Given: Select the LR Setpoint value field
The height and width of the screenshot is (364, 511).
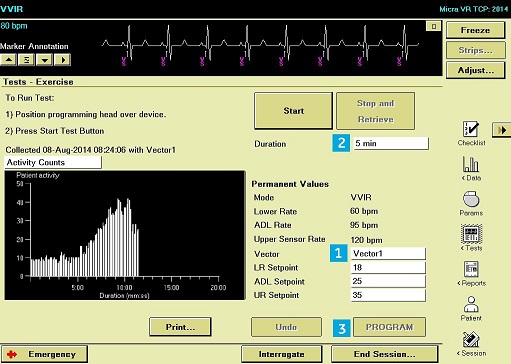Looking at the screenshot, I should [x=388, y=267].
